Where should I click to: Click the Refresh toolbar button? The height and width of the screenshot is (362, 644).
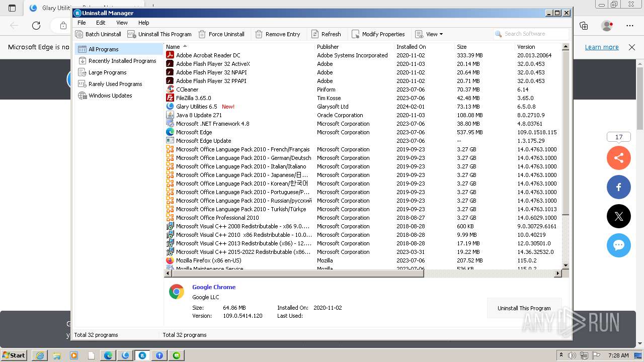pyautogui.click(x=326, y=34)
